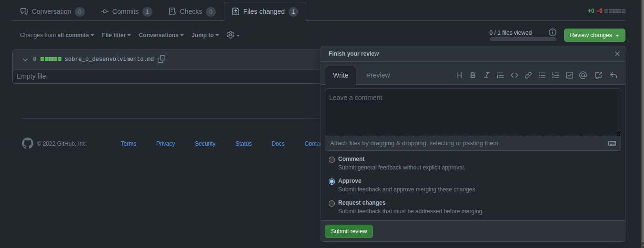644x248 pixels.
Task: Switch to the Commits tab
Action: 126,11
